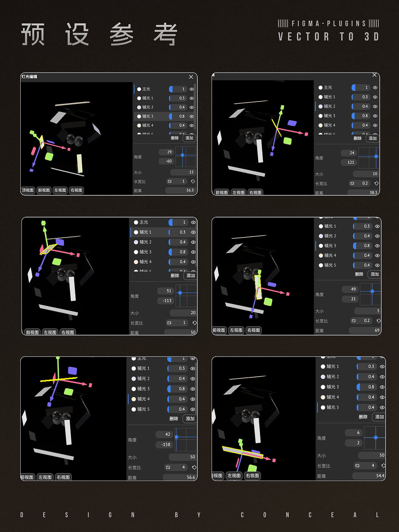Screen dimensions: 399x532
Task: Switch to 左视图 in 灯光编辑 window
Action: click(x=60, y=190)
